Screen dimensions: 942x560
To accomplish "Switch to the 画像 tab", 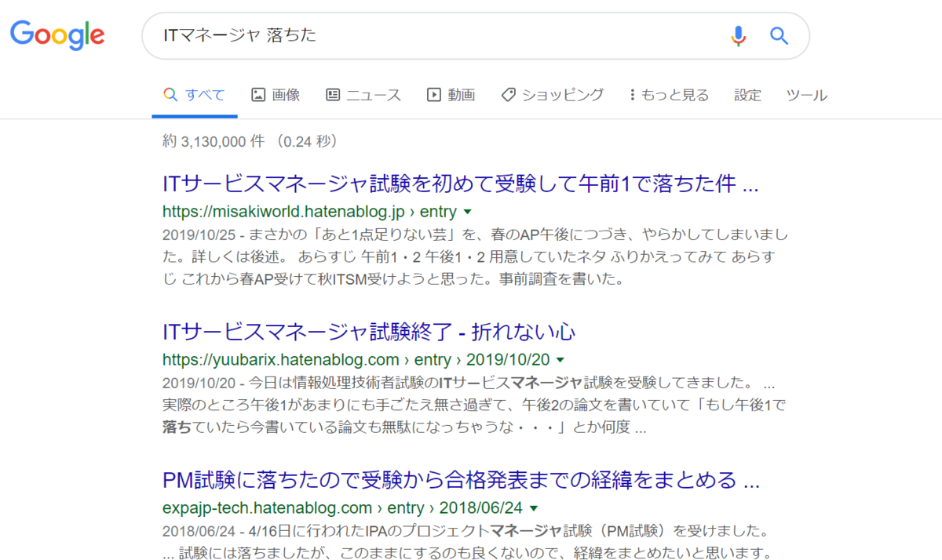I will pos(276,95).
